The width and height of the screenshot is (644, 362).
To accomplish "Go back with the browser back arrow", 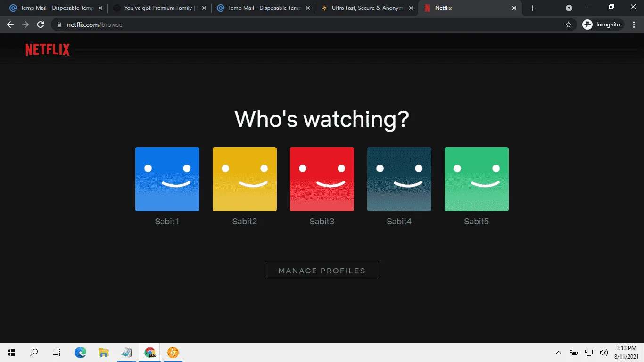I will tap(10, 25).
